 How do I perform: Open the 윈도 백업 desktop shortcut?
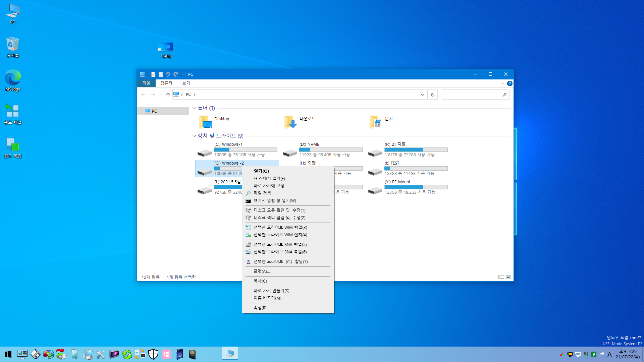[x=13, y=114]
